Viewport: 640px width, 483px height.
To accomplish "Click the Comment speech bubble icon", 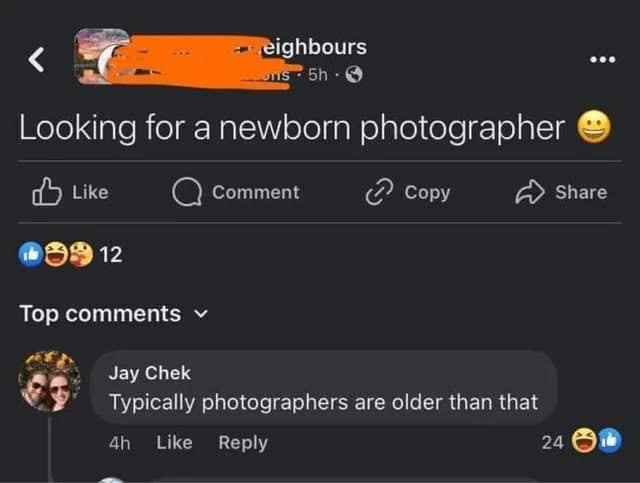I will click(187, 192).
